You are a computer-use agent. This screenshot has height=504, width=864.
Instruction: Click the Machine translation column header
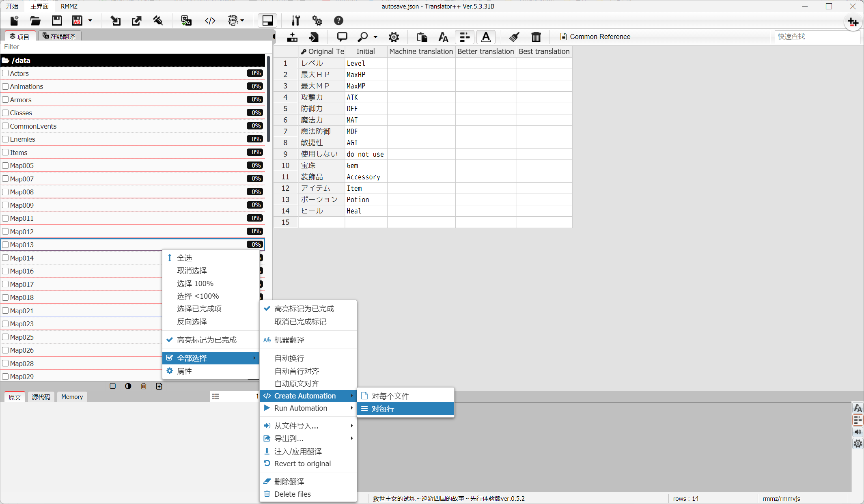coord(421,52)
